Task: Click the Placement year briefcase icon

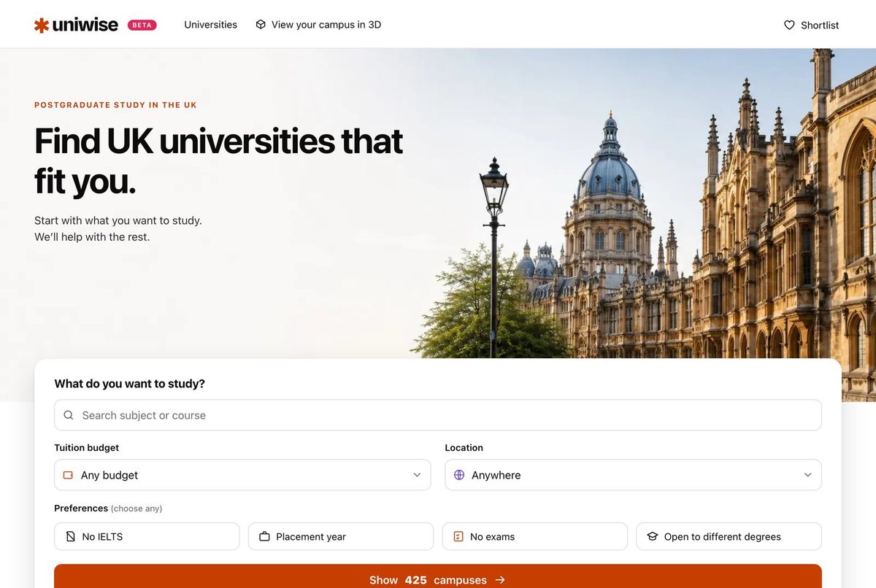Action: point(264,536)
